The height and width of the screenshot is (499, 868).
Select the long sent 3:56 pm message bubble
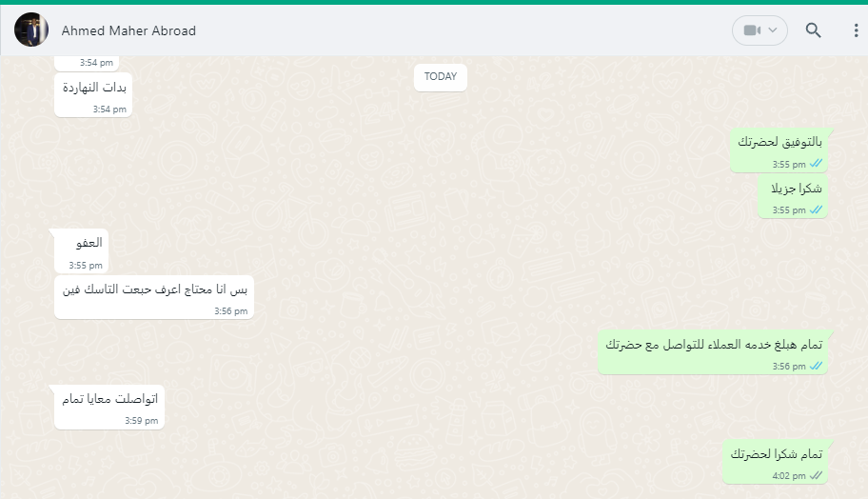click(x=713, y=352)
